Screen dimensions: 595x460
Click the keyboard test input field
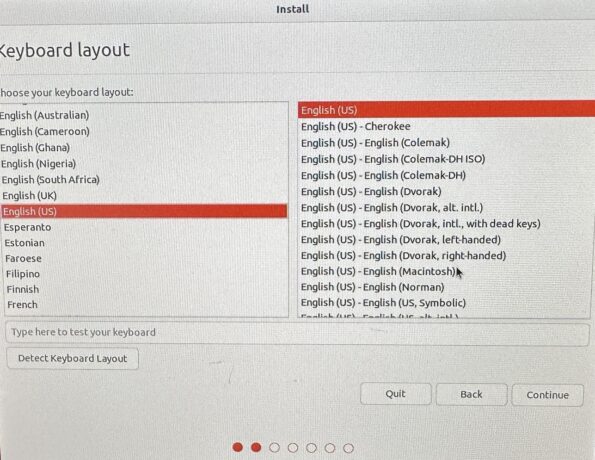(x=297, y=333)
